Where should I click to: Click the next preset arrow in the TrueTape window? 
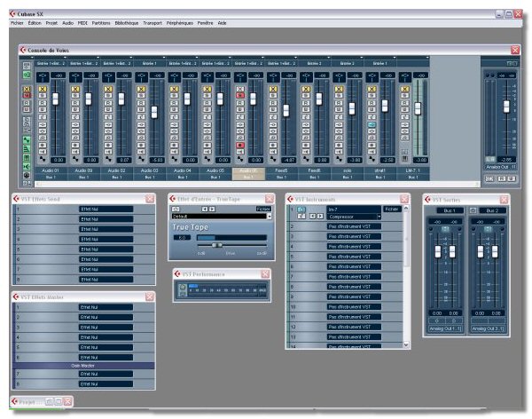(213, 209)
